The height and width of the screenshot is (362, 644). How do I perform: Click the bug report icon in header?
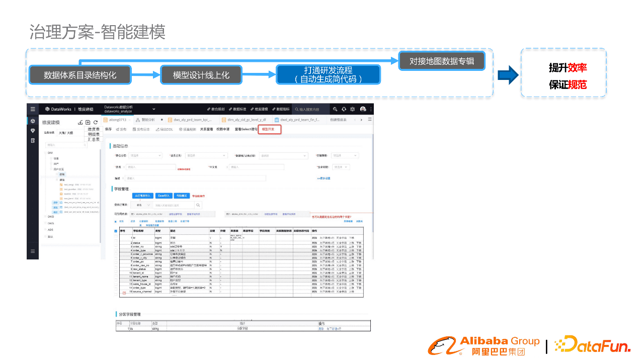coord(353,109)
